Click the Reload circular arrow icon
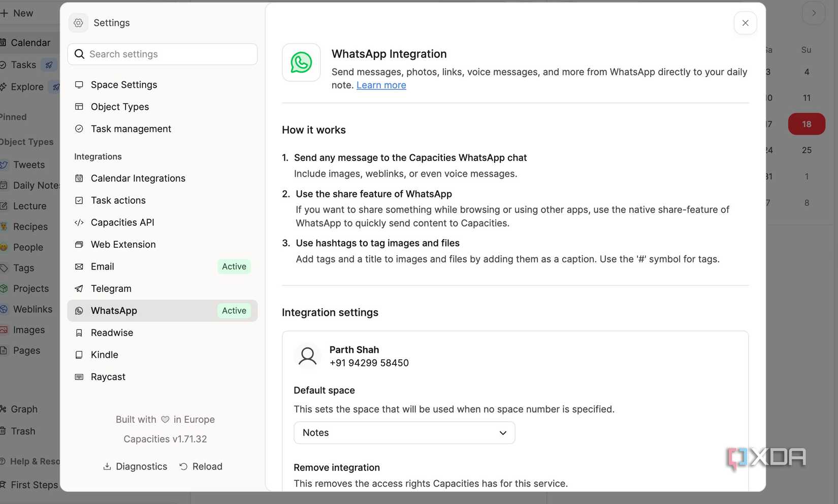The height and width of the screenshot is (504, 838). pos(183,466)
